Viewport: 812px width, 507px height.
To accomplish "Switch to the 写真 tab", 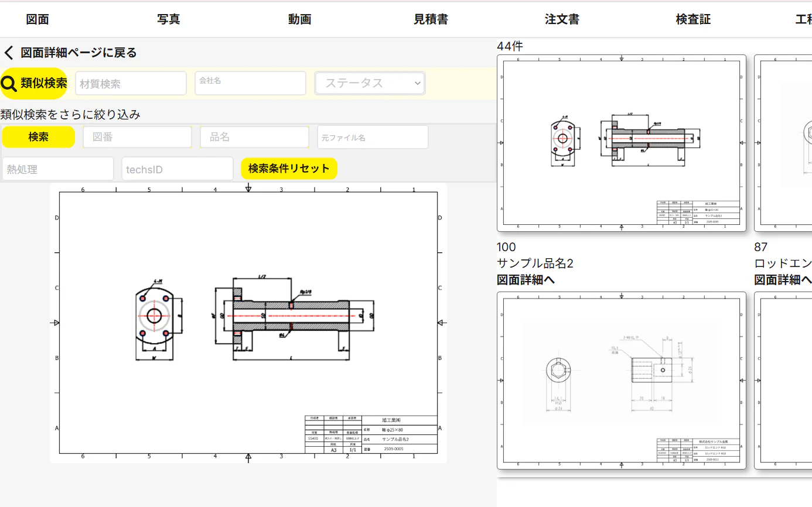I will [169, 19].
